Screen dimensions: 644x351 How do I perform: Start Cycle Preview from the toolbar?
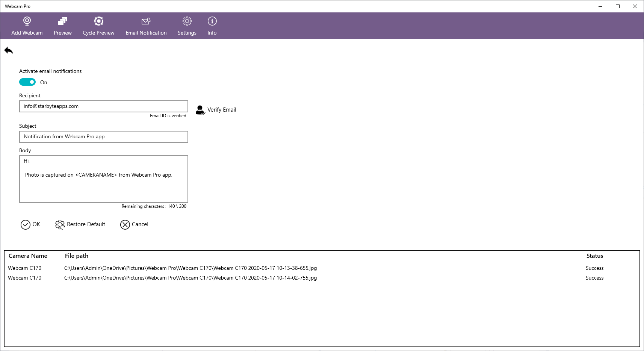click(x=98, y=21)
